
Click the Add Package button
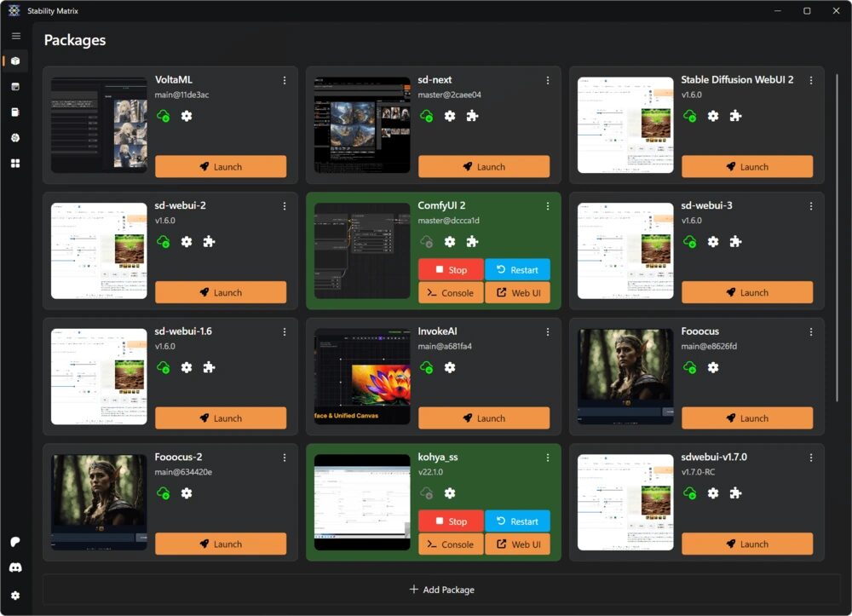441,590
